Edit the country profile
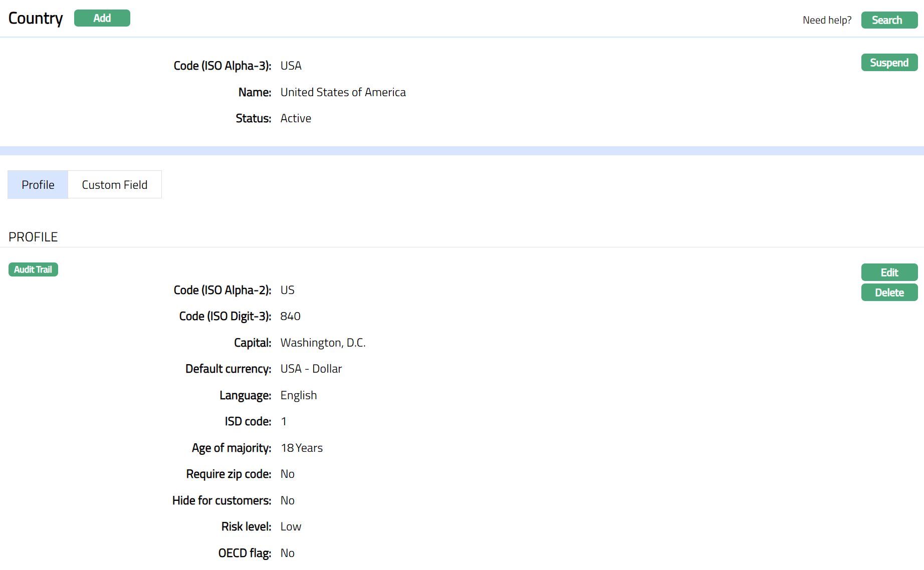This screenshot has width=924, height=570. 889,272
